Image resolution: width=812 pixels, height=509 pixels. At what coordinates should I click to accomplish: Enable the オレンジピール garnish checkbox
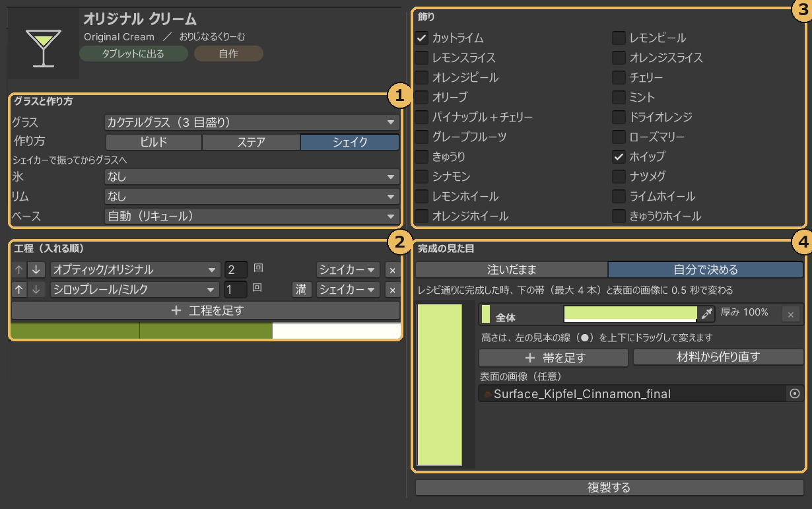pyautogui.click(x=421, y=77)
